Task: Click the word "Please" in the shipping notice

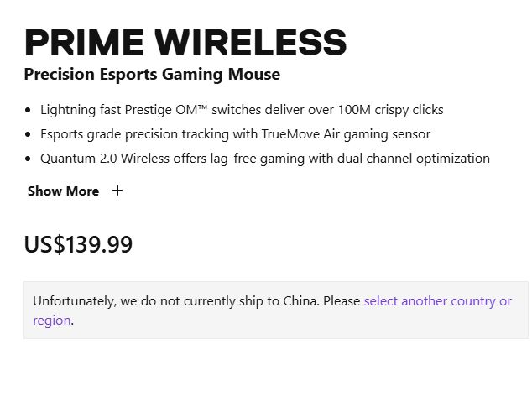Action: pyautogui.click(x=341, y=301)
